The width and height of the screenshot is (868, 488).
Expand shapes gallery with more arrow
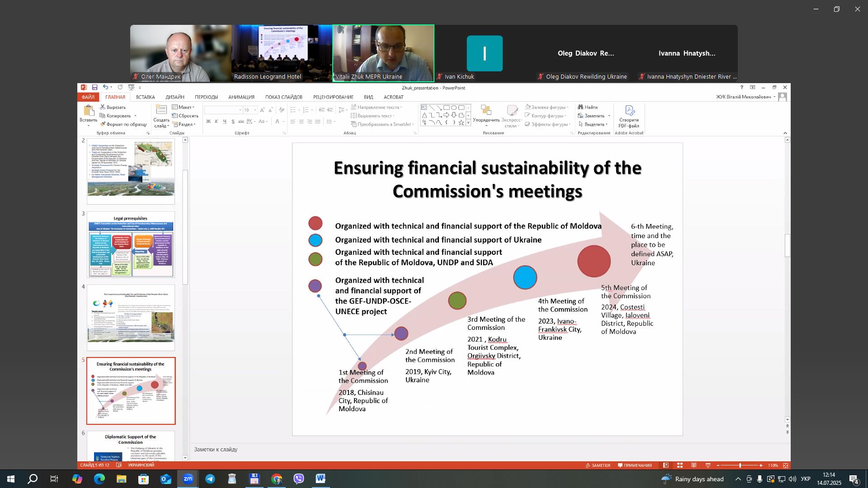tap(468, 123)
